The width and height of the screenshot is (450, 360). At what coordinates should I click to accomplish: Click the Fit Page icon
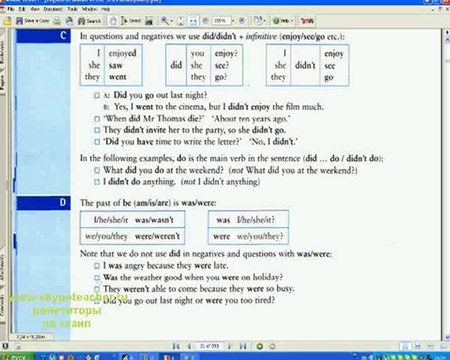181,21
